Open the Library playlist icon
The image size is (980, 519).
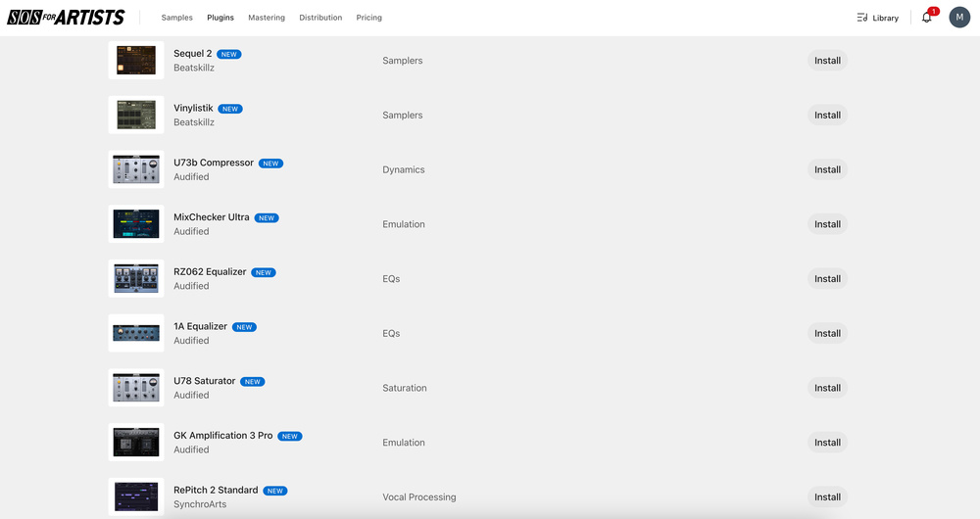pos(862,18)
